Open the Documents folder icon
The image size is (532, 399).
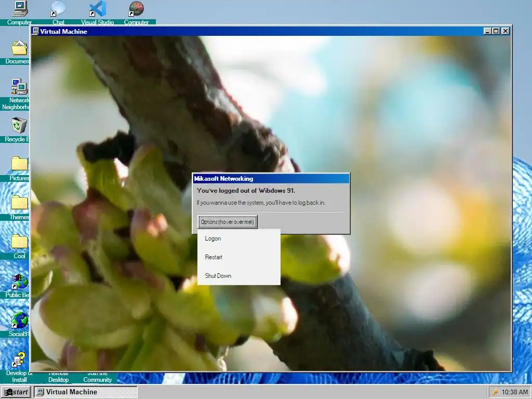point(19,48)
